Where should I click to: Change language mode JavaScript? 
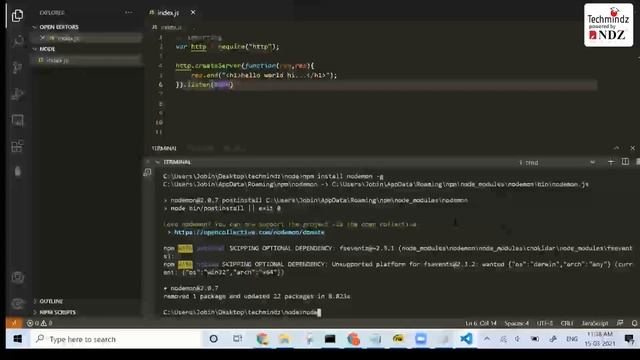click(x=595, y=323)
